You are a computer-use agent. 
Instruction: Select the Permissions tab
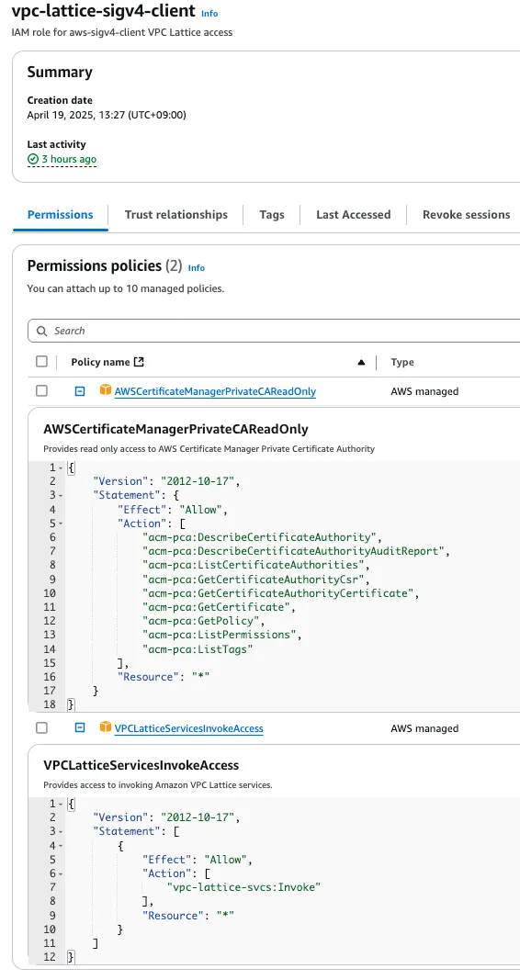(x=60, y=214)
